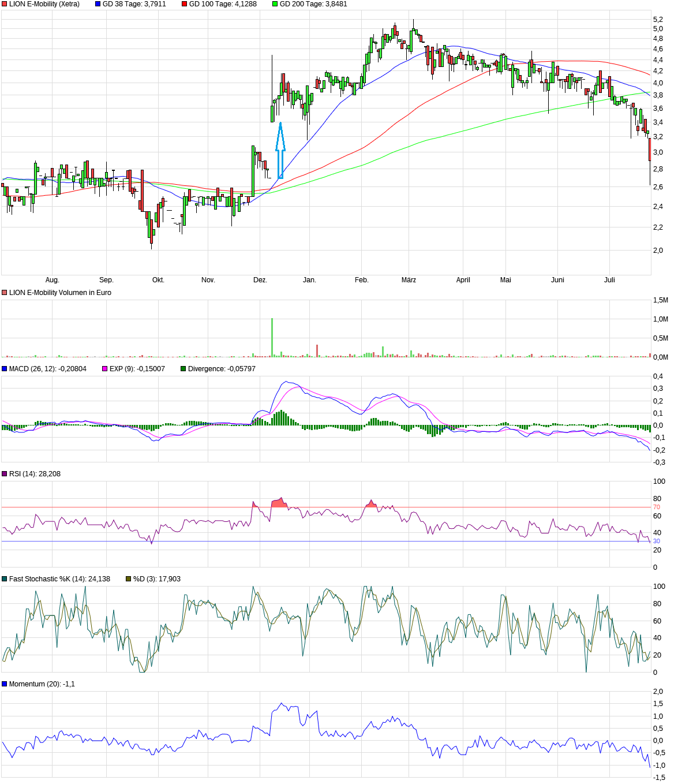Click the blue Momentum (20) legend icon

tap(5, 684)
